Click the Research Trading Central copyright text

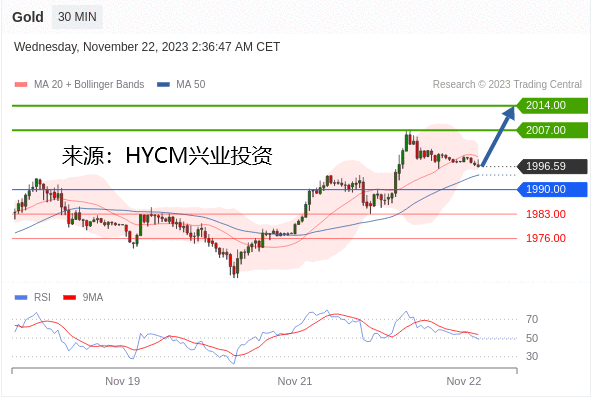pos(507,84)
